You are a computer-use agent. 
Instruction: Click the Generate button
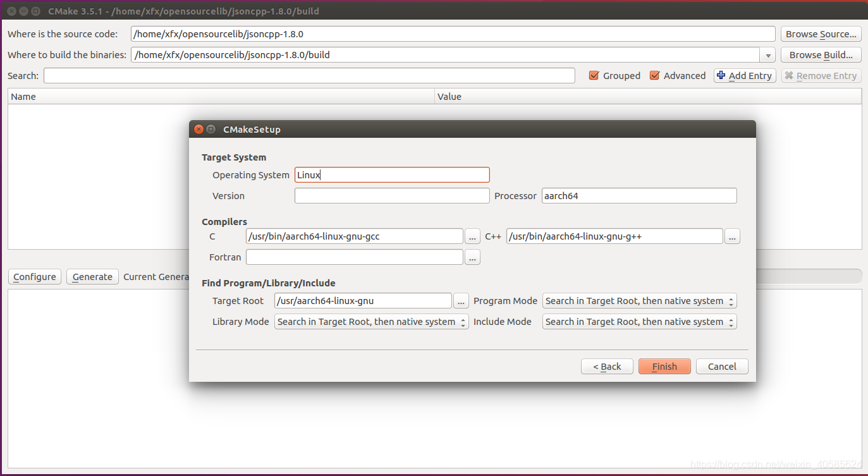pos(92,277)
